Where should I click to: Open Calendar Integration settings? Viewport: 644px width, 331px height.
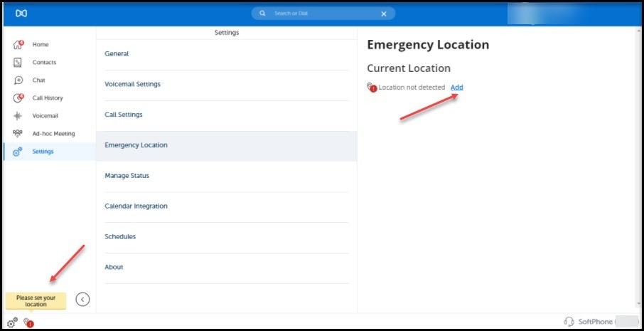click(136, 206)
